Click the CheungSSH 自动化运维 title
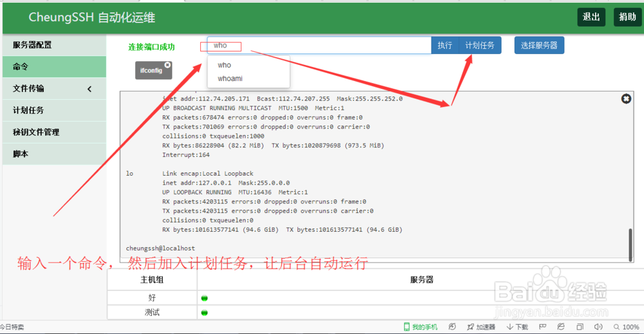Image resolution: width=644 pixels, height=334 pixels. click(91, 17)
